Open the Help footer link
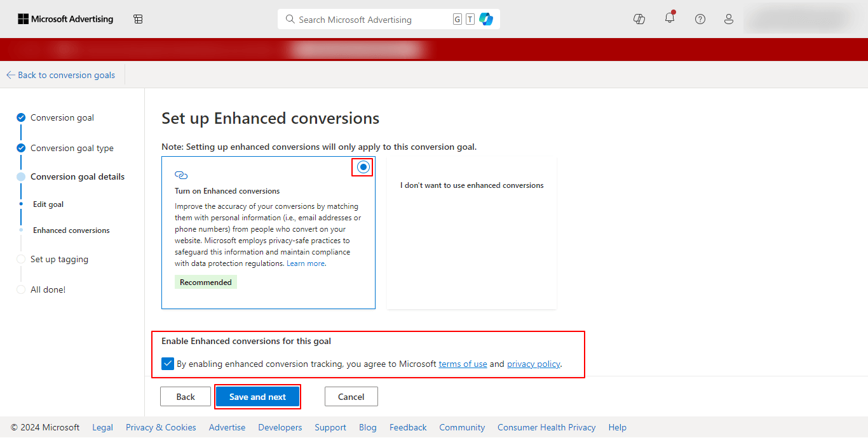 coord(618,427)
